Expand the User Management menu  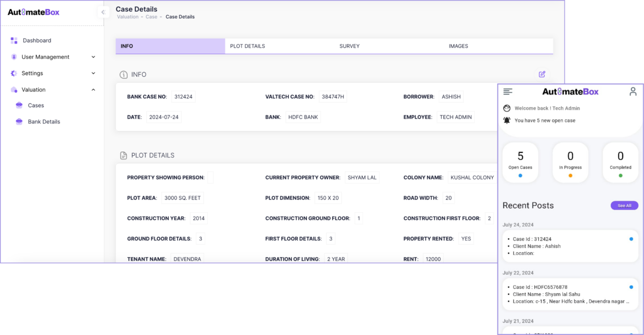(x=93, y=57)
